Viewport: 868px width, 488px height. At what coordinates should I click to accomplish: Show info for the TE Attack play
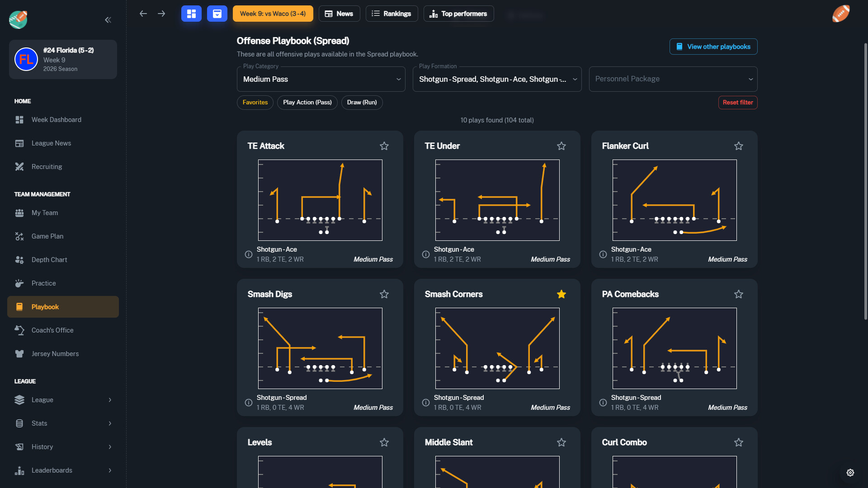[x=248, y=254]
